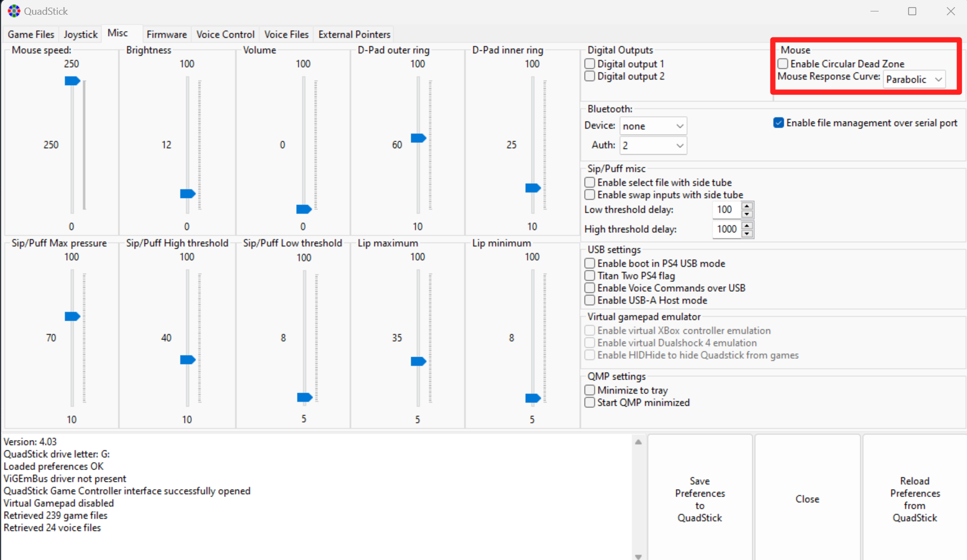Click Save Preferences to QuadStick button
The width and height of the screenshot is (967, 560).
click(x=700, y=499)
